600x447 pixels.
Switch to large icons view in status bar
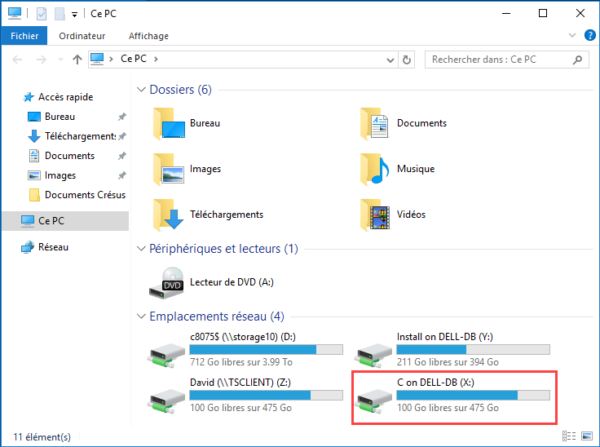tap(587, 436)
